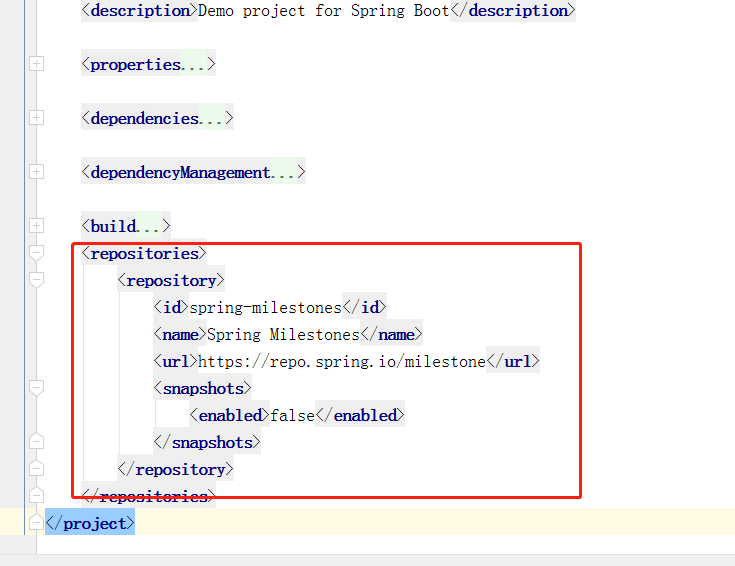Click the opening 'repositories' tag

pos(144,254)
